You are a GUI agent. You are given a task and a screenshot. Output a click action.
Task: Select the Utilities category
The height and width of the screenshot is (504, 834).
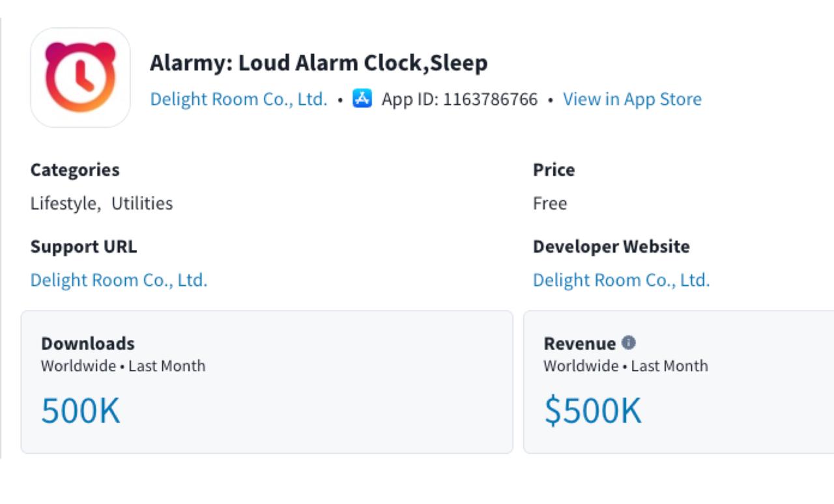[142, 203]
